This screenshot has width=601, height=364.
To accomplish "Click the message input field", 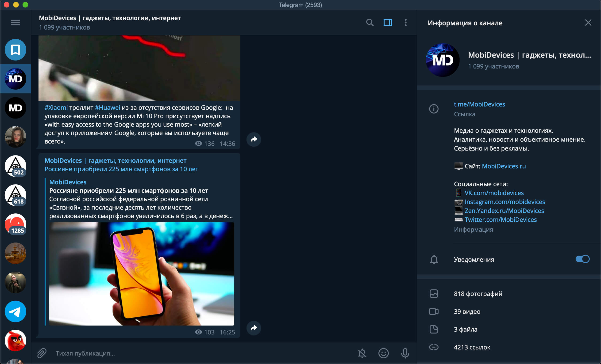I will 202,353.
